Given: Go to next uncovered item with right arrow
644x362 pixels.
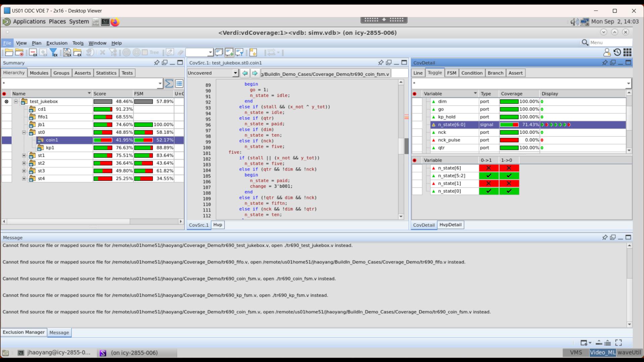Looking at the screenshot, I should [x=255, y=73].
